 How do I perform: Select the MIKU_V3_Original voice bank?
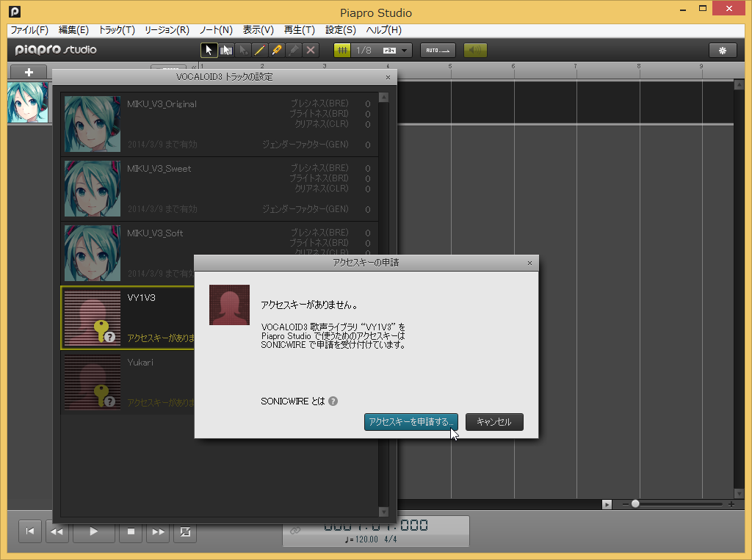[x=220, y=124]
